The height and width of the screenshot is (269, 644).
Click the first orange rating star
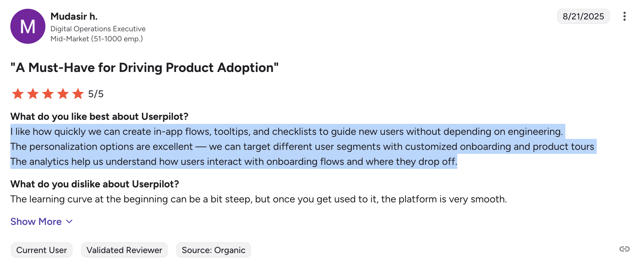(x=18, y=94)
